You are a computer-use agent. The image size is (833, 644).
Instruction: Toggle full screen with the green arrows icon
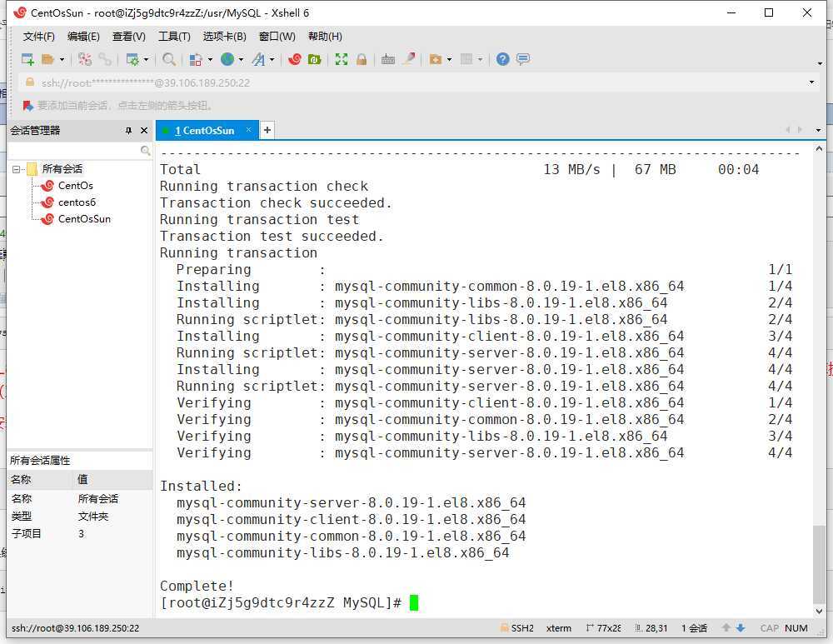coord(341,59)
